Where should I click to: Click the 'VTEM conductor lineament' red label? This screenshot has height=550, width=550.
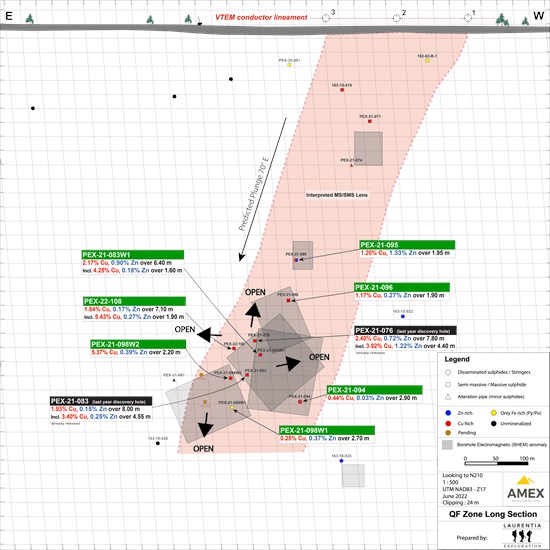pyautogui.click(x=261, y=17)
